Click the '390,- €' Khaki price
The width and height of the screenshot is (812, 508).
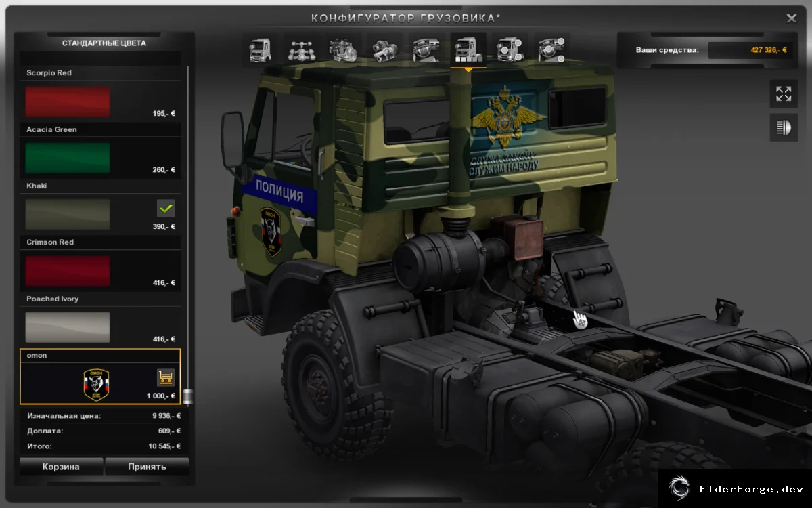(164, 227)
